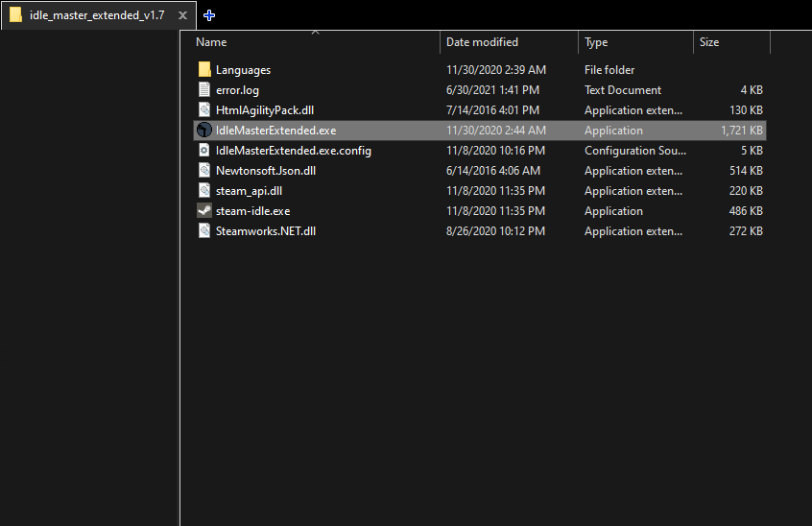Open a new tab with plus button
The image size is (812, 526).
209,15
